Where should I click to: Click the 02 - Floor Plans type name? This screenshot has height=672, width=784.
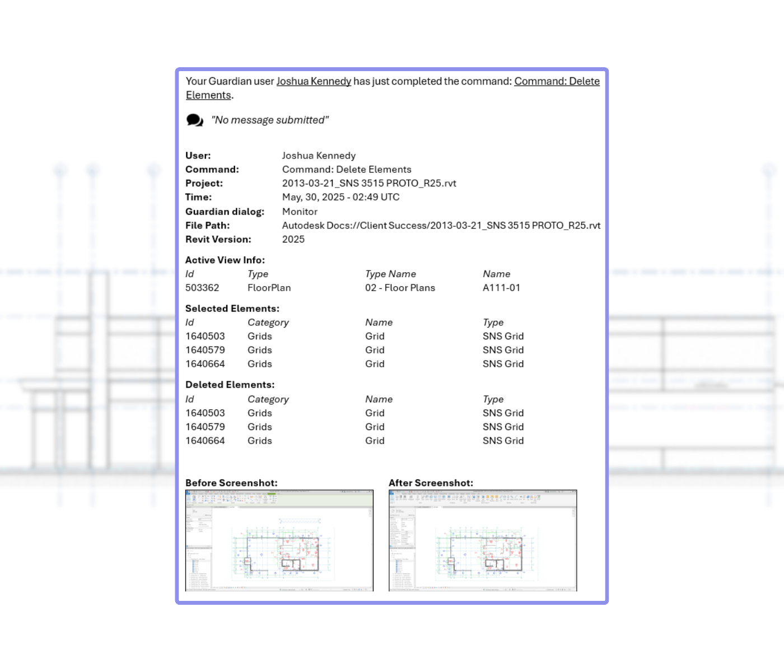(x=400, y=288)
